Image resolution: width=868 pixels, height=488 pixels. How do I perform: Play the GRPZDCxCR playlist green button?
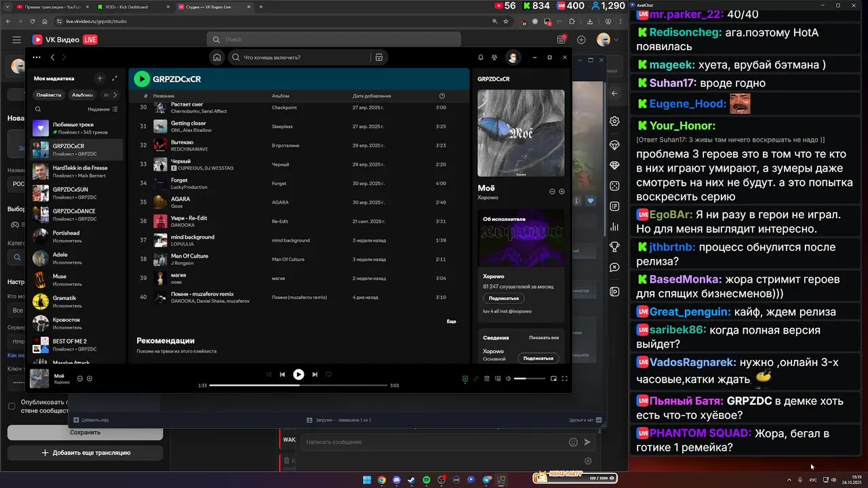click(x=142, y=79)
